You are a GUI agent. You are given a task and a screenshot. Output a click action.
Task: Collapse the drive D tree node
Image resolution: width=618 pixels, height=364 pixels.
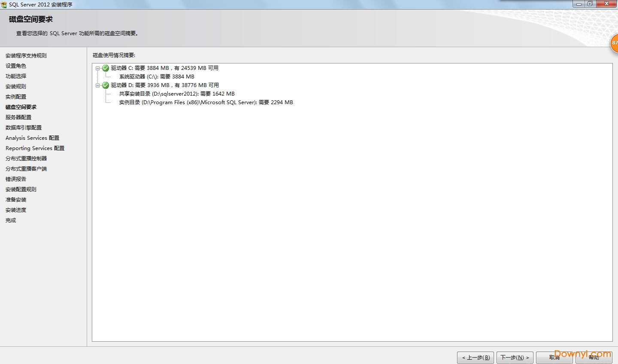coord(97,85)
